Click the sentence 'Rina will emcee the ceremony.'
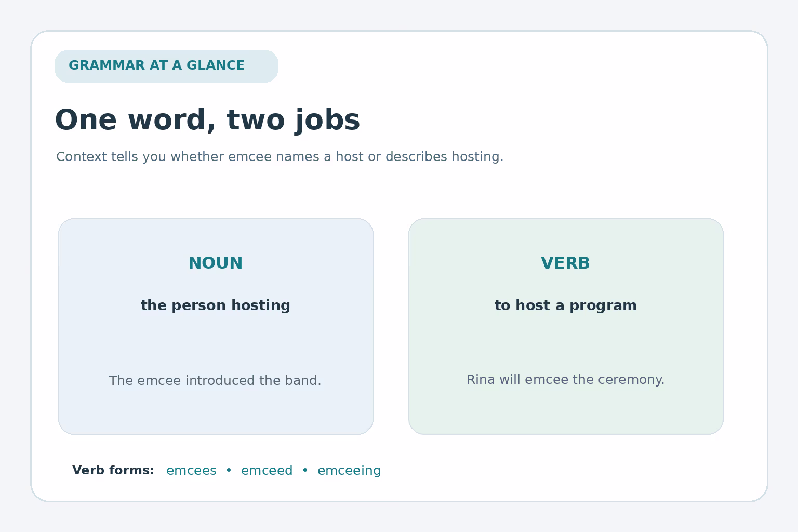Screen dimensions: 798x532 point(565,380)
